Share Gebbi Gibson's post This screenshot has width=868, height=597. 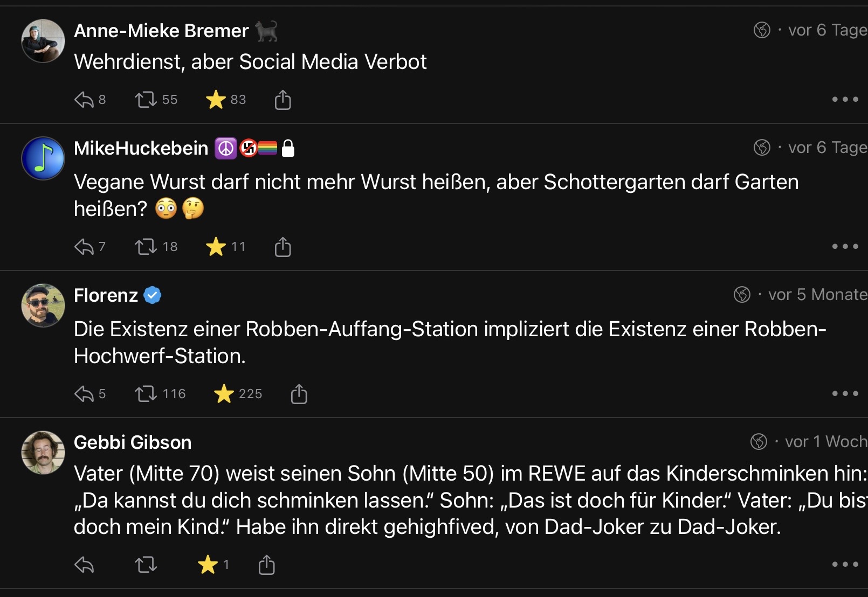(266, 565)
